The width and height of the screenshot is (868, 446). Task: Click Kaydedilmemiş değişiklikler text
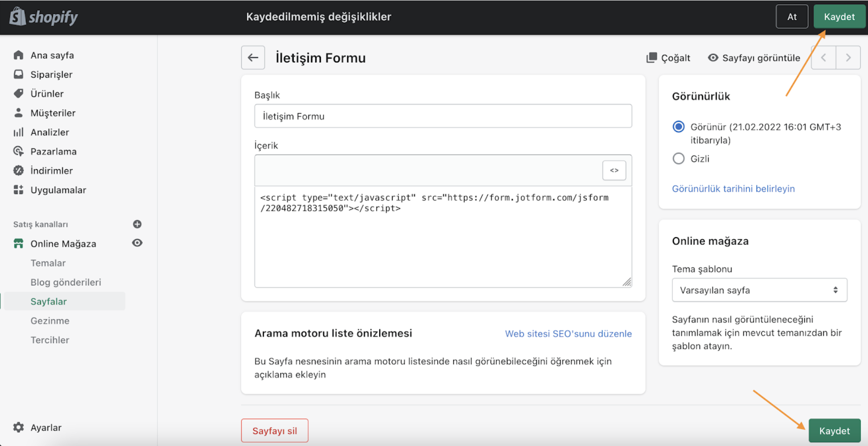[319, 17]
